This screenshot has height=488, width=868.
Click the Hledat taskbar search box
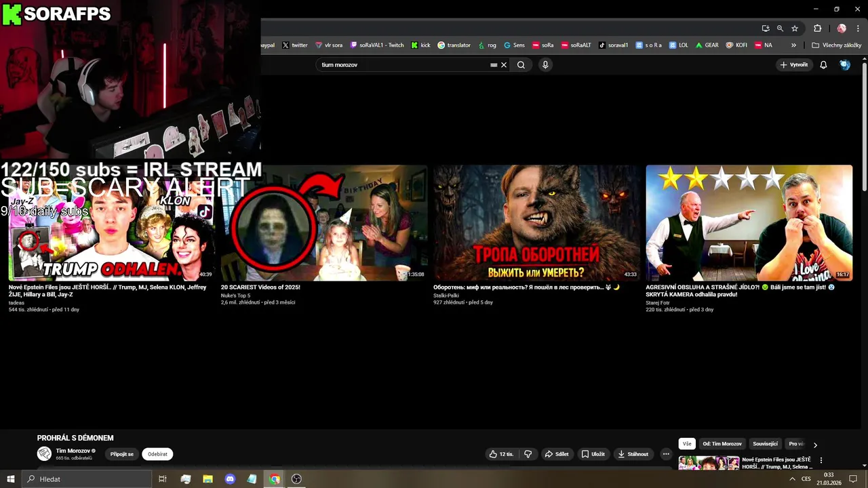(86, 479)
